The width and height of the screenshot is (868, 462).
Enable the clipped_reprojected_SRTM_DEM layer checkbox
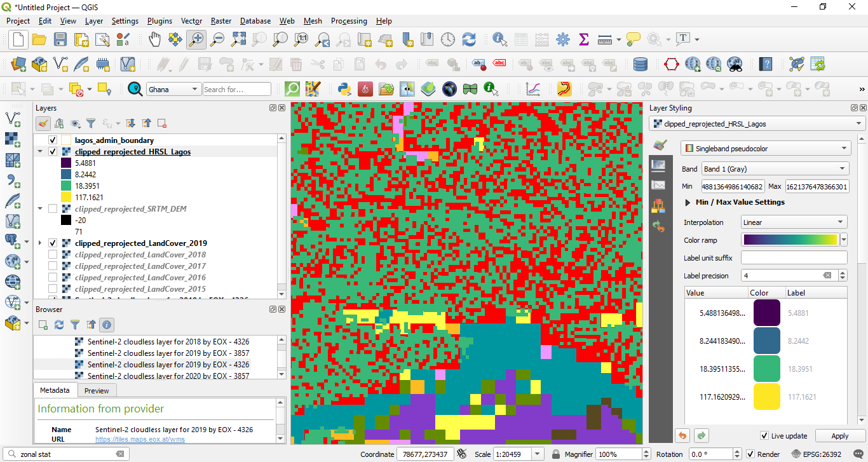(53, 208)
